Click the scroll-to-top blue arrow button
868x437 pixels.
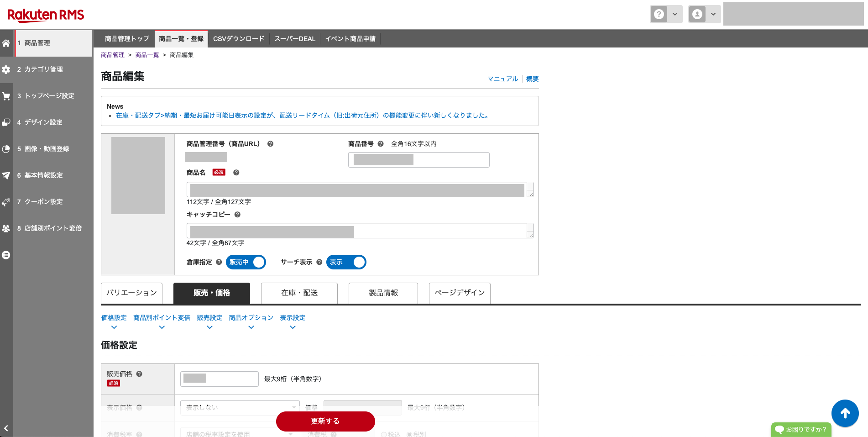pyautogui.click(x=845, y=413)
